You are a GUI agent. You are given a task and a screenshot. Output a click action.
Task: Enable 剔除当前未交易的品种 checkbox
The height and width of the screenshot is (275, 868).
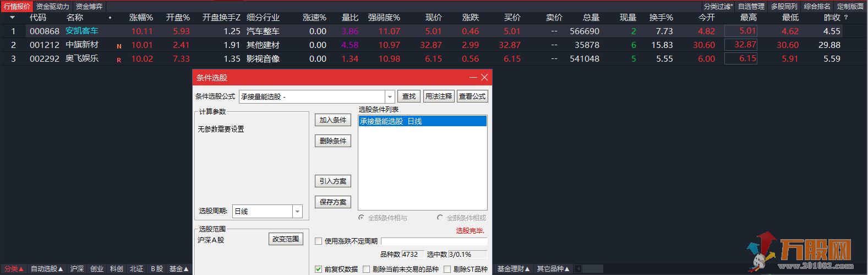click(x=367, y=269)
